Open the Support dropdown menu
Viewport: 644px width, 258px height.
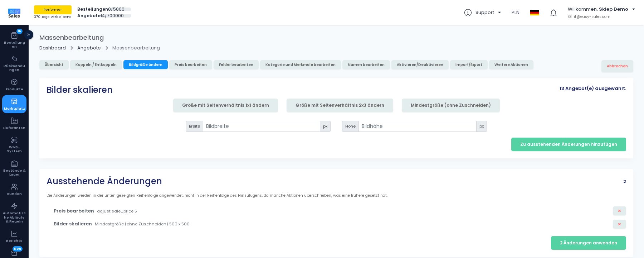tap(483, 13)
